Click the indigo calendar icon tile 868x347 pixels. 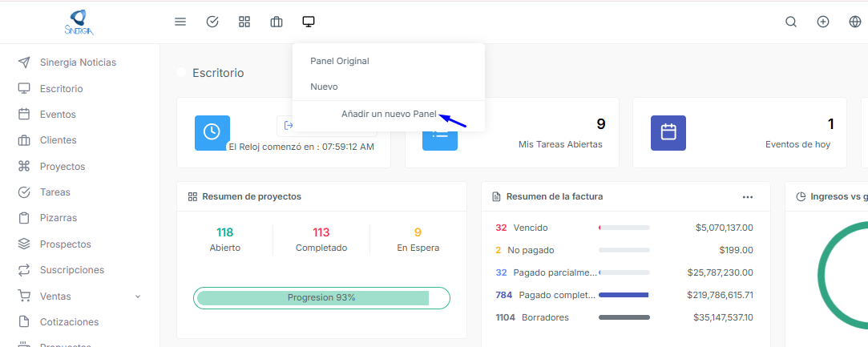(668, 133)
